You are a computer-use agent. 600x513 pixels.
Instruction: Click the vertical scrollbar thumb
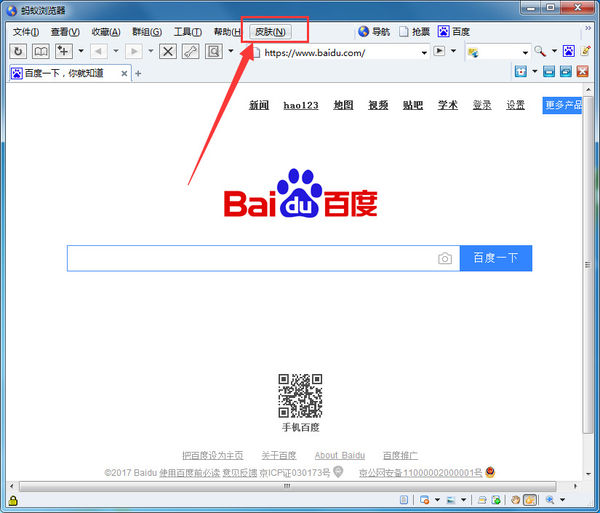pyautogui.click(x=588, y=264)
